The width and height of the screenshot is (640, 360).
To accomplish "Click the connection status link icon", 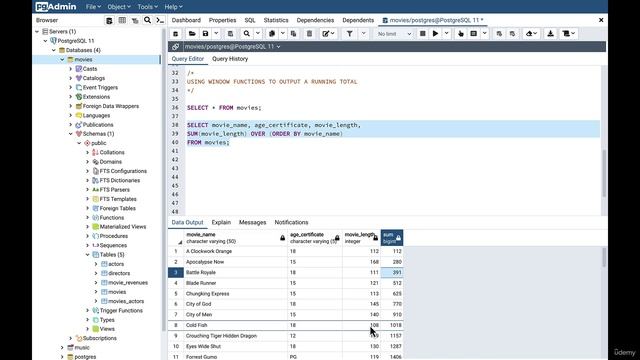I will point(176,47).
